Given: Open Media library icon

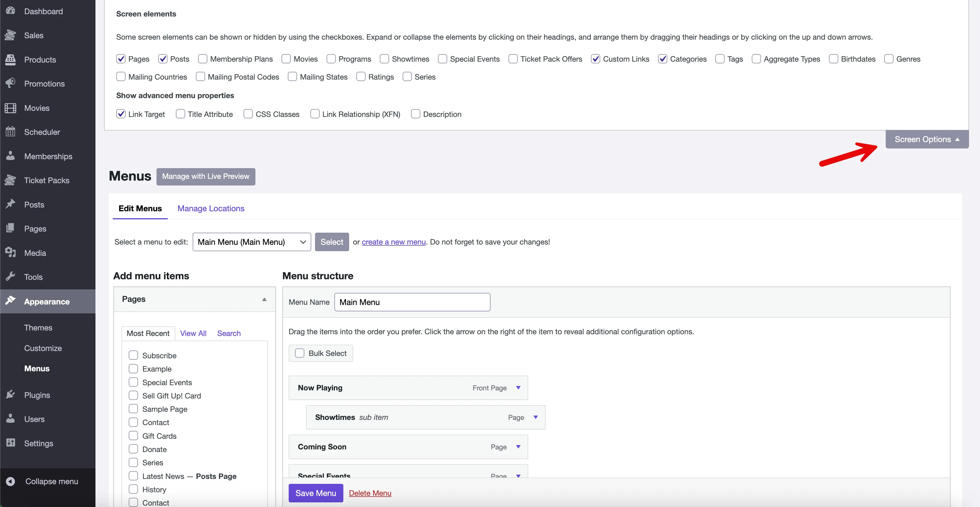Looking at the screenshot, I should 11,253.
